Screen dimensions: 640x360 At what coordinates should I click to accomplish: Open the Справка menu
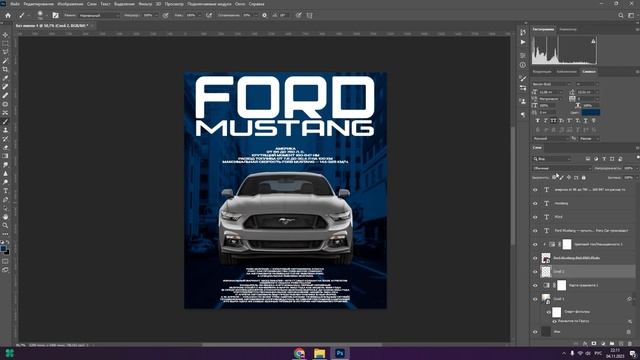point(256,4)
